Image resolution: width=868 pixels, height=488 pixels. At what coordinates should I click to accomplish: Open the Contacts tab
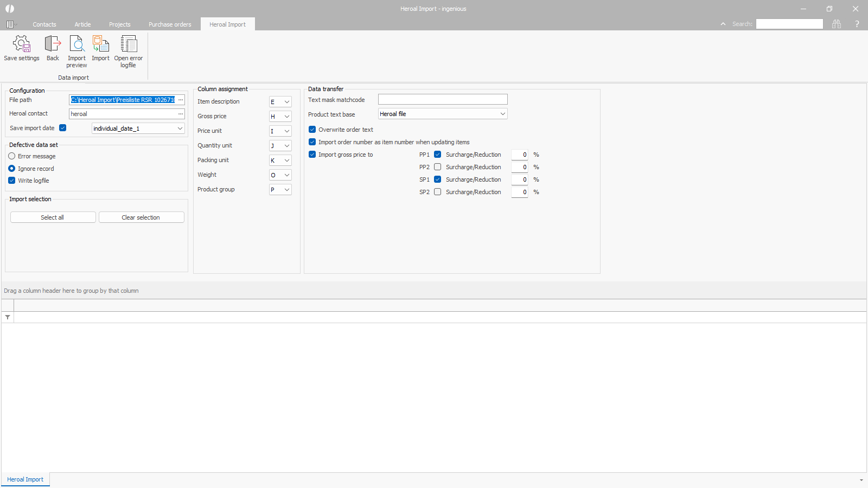tap(44, 24)
